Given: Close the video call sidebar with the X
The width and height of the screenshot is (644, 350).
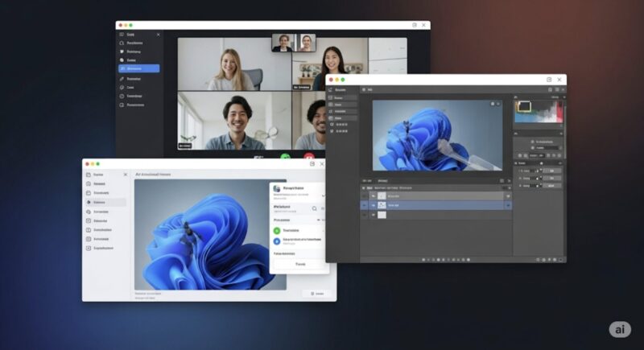Looking at the screenshot, I should tap(158, 35).
